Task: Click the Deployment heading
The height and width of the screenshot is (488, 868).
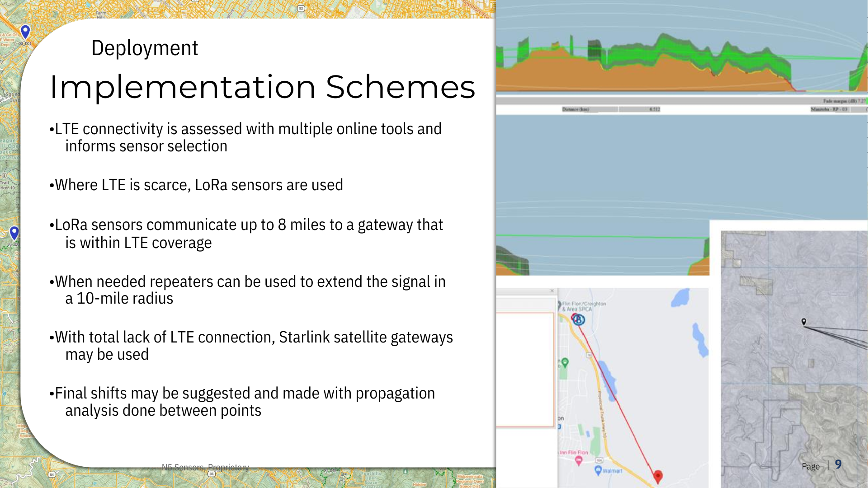Action: coord(145,48)
